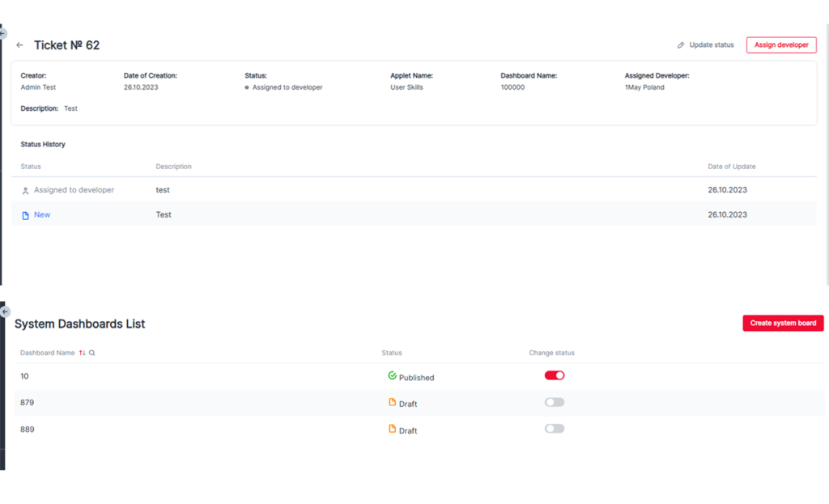Click the back arrow beside Ticket № 62
This screenshot has height=504, width=829.
pos(20,45)
